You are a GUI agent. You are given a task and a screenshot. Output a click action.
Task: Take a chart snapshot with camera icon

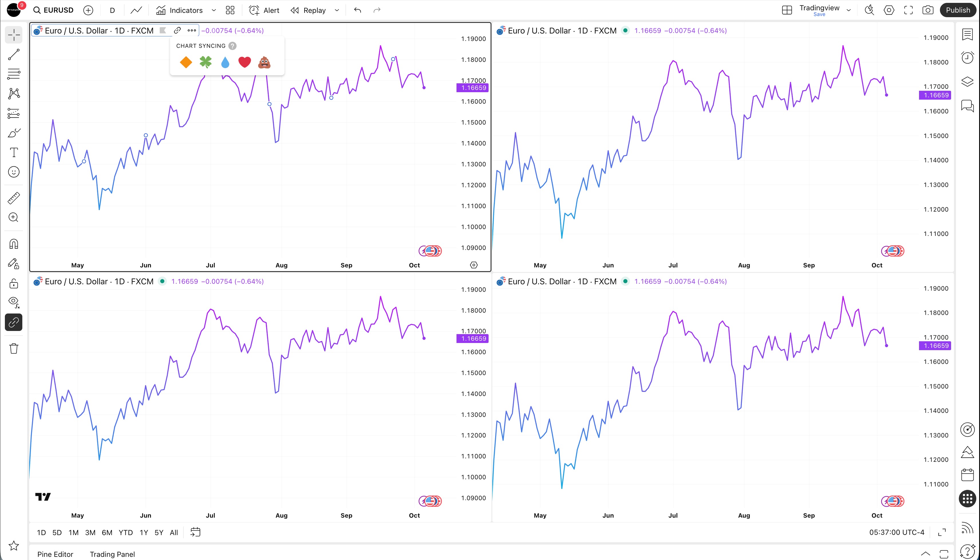tap(928, 10)
